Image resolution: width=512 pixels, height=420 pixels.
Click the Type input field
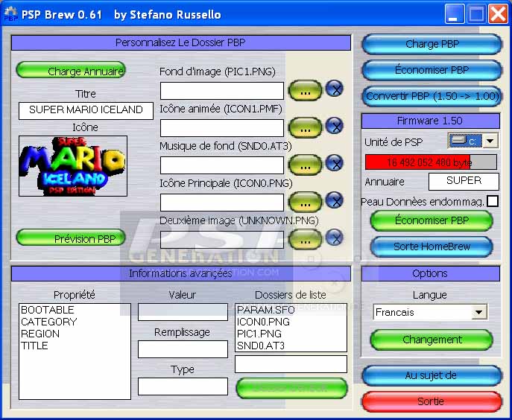coord(183,386)
